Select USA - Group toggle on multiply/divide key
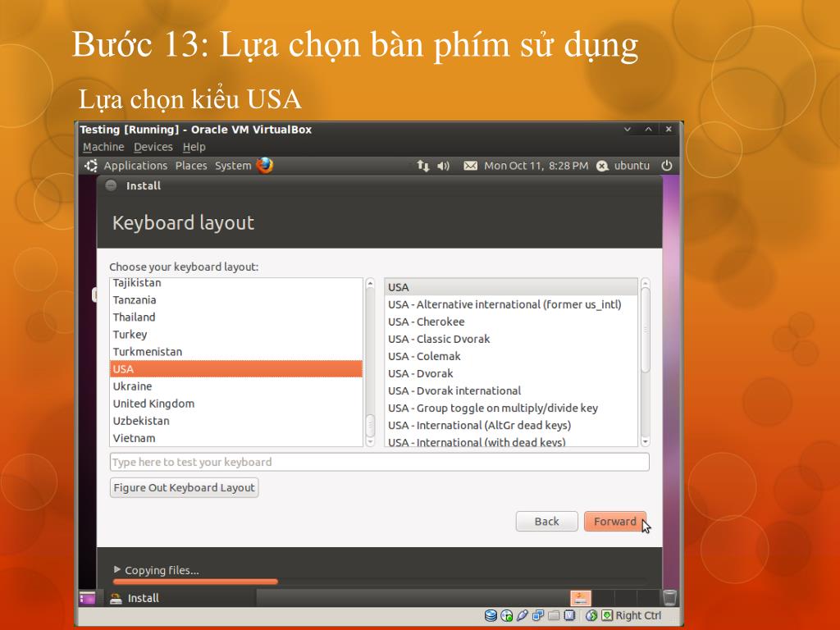Image resolution: width=840 pixels, height=630 pixels. (x=512, y=408)
